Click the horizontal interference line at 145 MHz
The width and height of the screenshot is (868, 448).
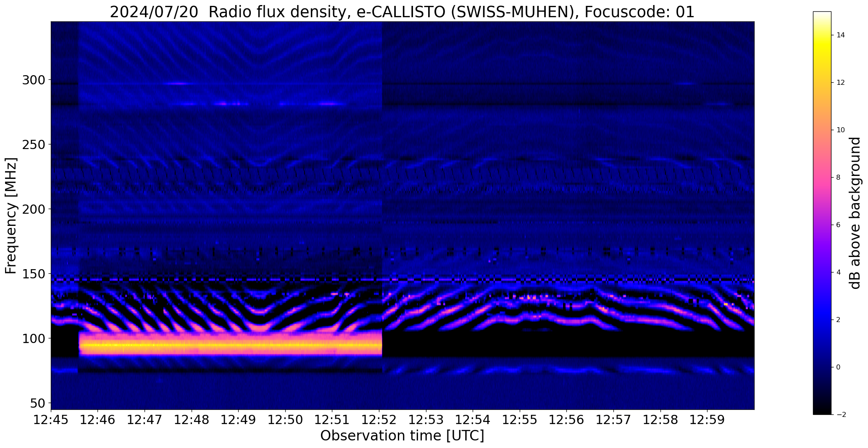coord(402,279)
